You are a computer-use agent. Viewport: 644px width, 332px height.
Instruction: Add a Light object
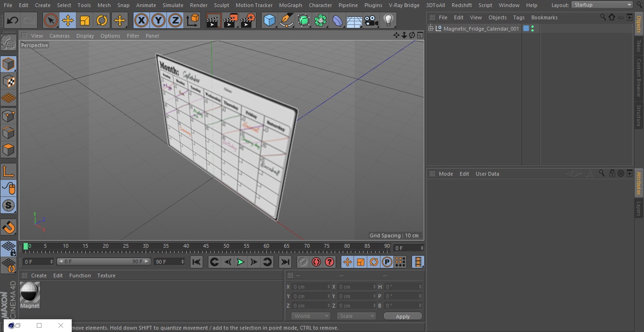(388, 20)
